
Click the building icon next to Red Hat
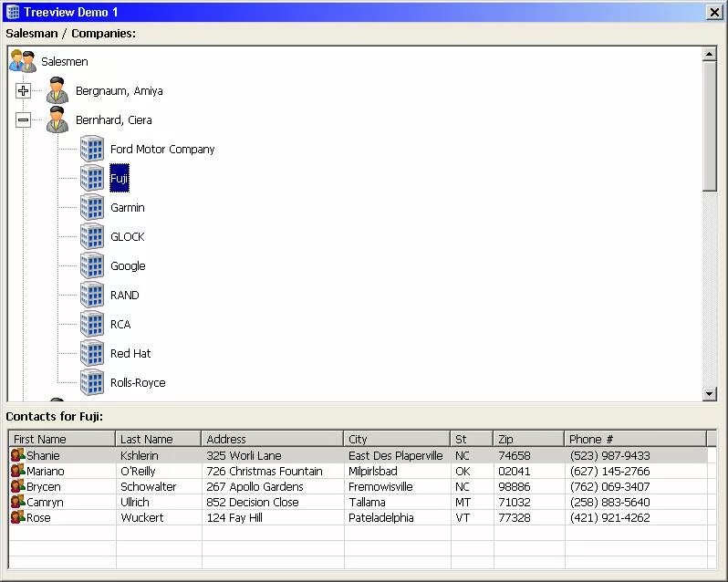(92, 353)
